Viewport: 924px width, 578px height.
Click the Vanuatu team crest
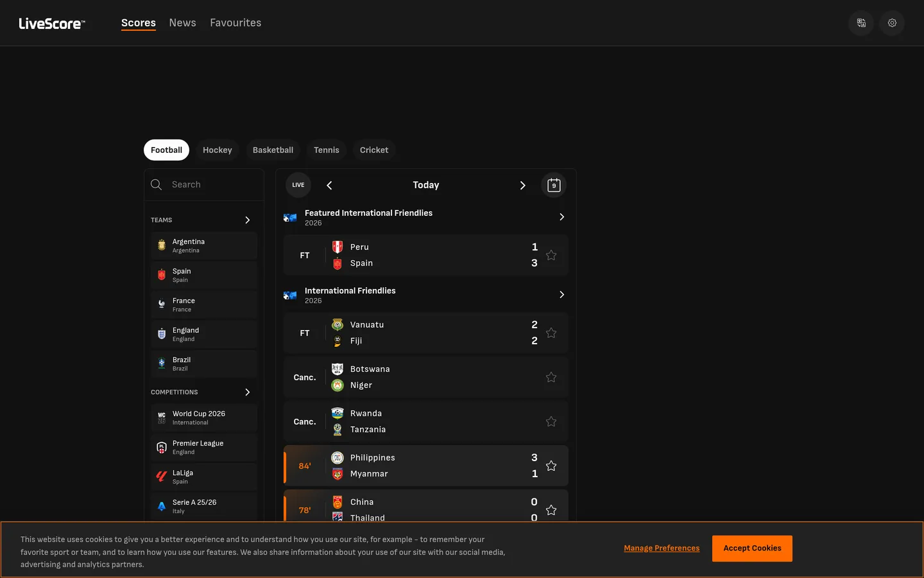[x=338, y=325]
